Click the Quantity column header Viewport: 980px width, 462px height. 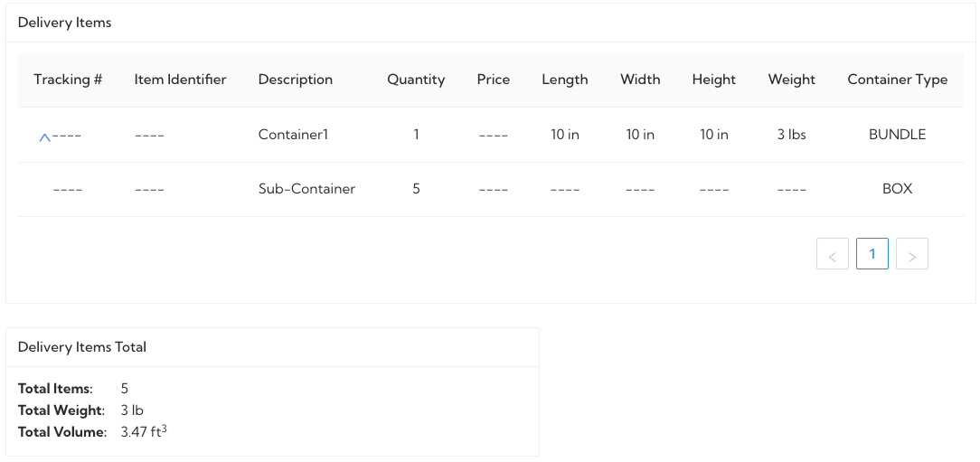pyautogui.click(x=416, y=80)
